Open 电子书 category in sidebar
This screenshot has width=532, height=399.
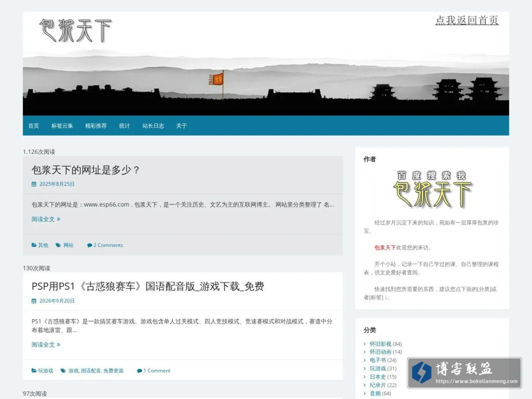point(378,360)
